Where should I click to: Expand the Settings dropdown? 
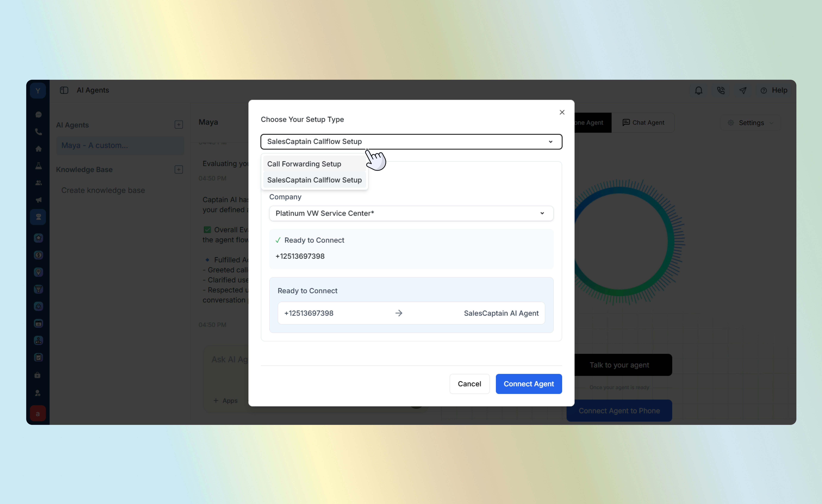tap(751, 123)
